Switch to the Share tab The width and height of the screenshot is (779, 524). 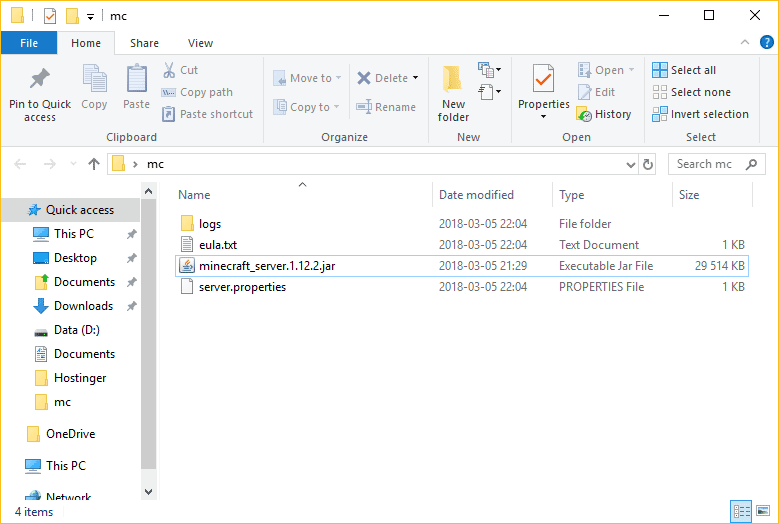click(x=145, y=43)
